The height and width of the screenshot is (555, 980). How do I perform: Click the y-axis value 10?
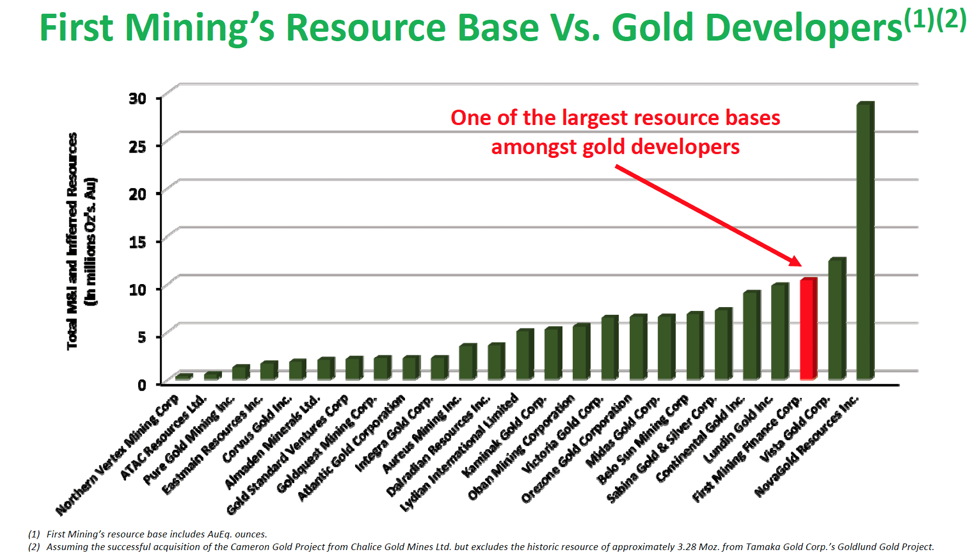[138, 290]
